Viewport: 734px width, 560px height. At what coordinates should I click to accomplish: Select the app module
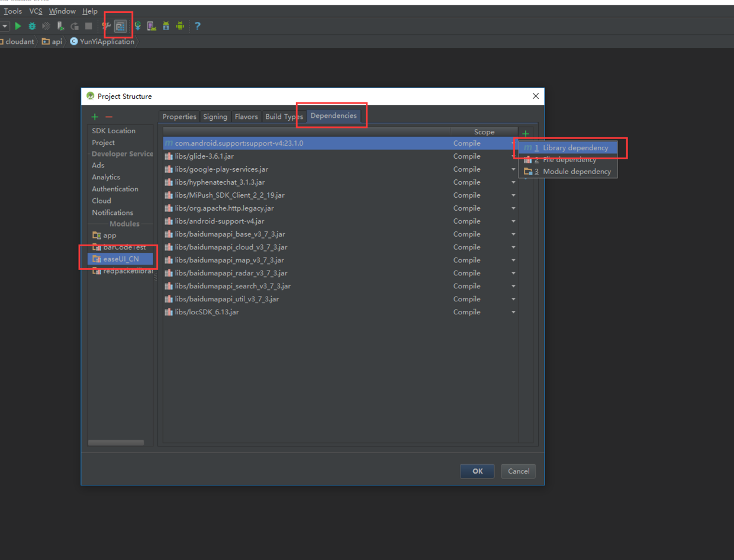pos(120,235)
